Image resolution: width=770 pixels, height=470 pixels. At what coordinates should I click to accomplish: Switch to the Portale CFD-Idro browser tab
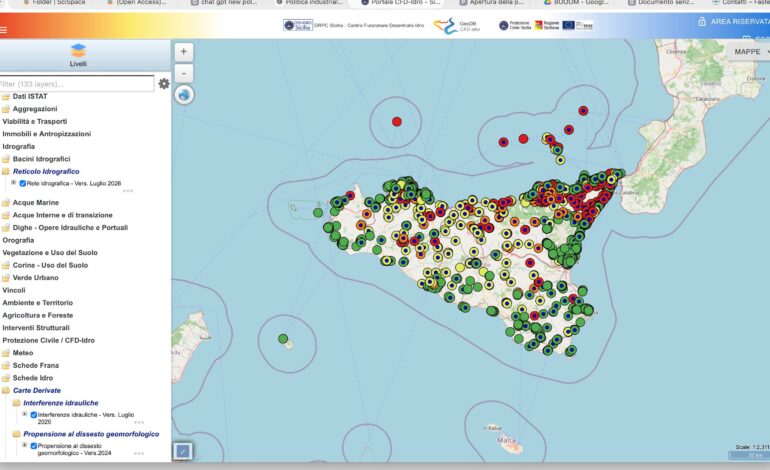point(399,3)
